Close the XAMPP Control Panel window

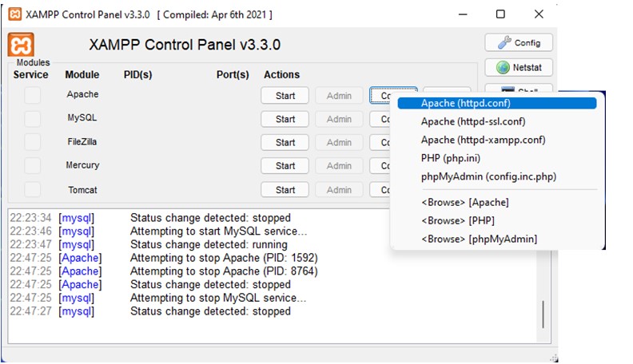click(539, 14)
